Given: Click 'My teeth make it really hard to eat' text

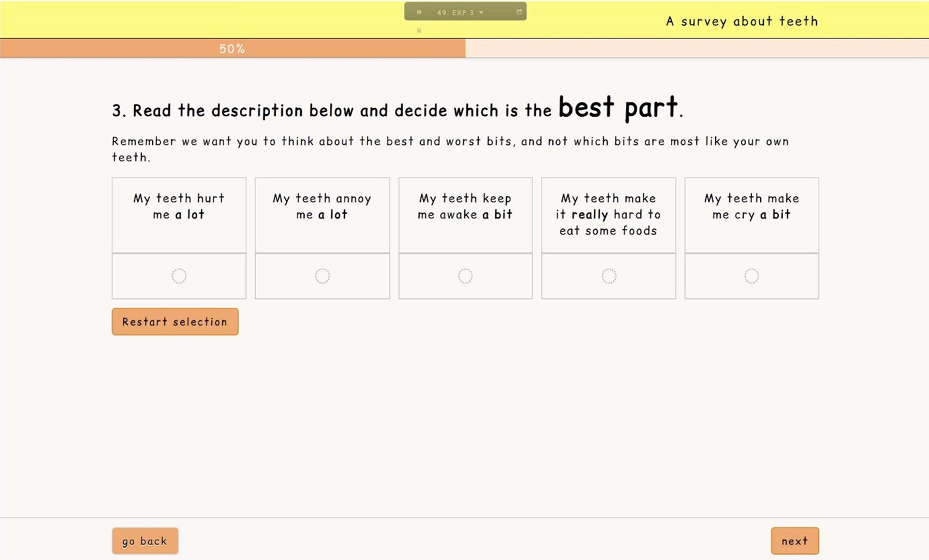Looking at the screenshot, I should click(x=609, y=214).
